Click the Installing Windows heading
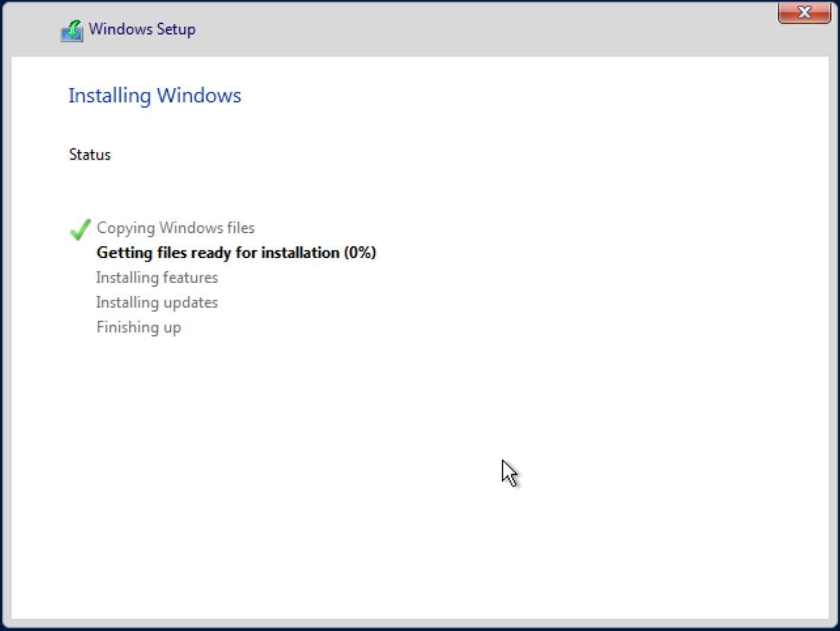Image resolution: width=840 pixels, height=631 pixels. 155,95
